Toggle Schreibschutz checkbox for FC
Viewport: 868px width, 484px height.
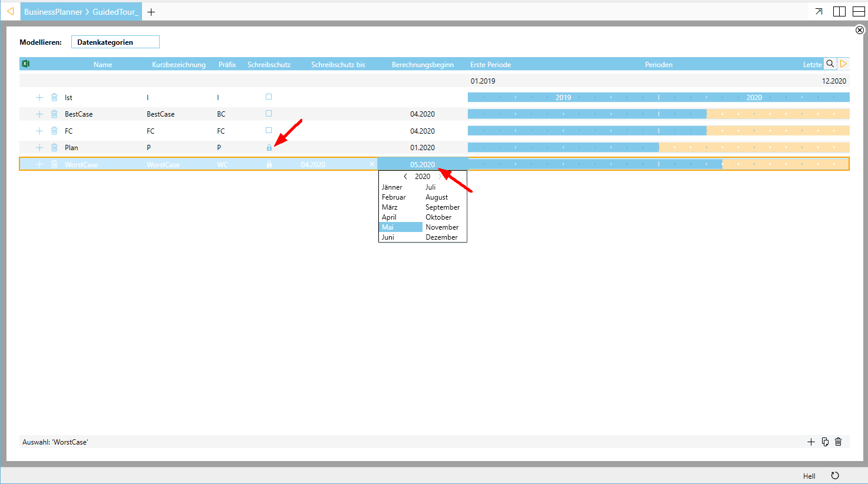(x=269, y=130)
